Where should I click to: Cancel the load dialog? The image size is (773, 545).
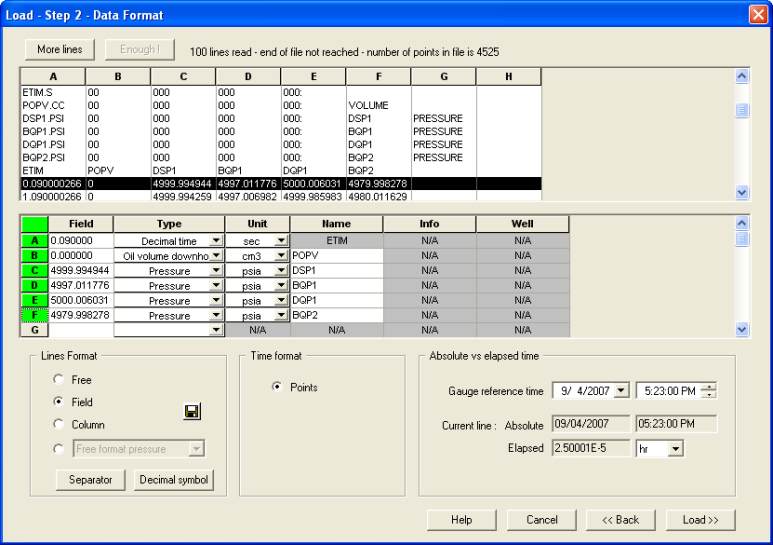(541, 520)
